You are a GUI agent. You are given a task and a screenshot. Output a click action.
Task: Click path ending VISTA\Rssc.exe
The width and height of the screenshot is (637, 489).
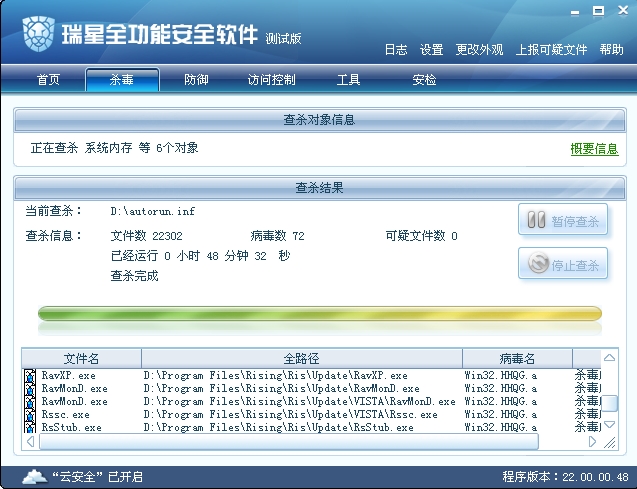click(x=290, y=415)
